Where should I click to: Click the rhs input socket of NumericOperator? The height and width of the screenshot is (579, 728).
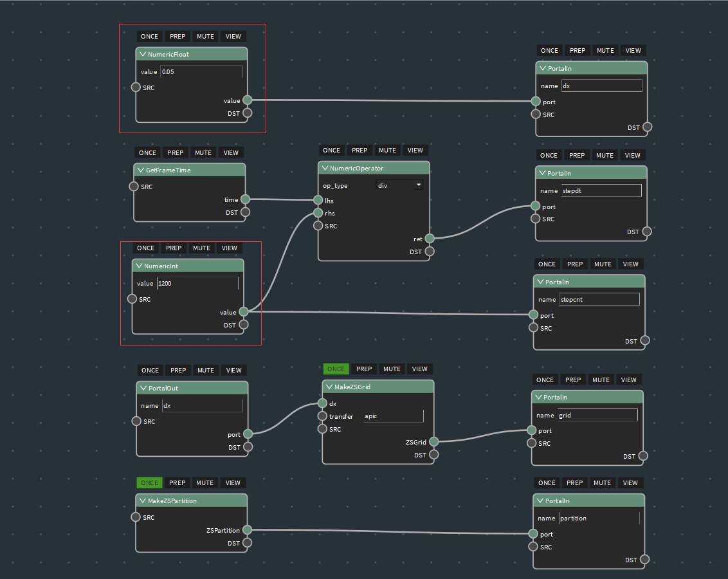318,213
